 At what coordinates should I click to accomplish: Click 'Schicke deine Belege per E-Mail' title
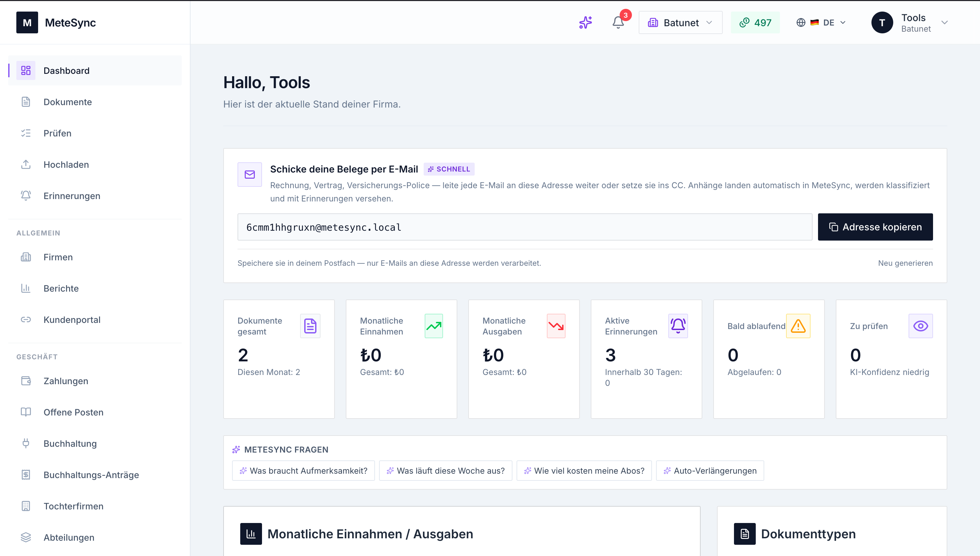[344, 169]
